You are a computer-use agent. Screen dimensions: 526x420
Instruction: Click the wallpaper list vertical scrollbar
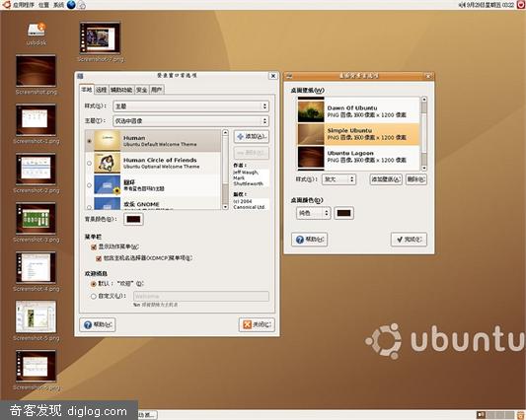click(x=424, y=133)
